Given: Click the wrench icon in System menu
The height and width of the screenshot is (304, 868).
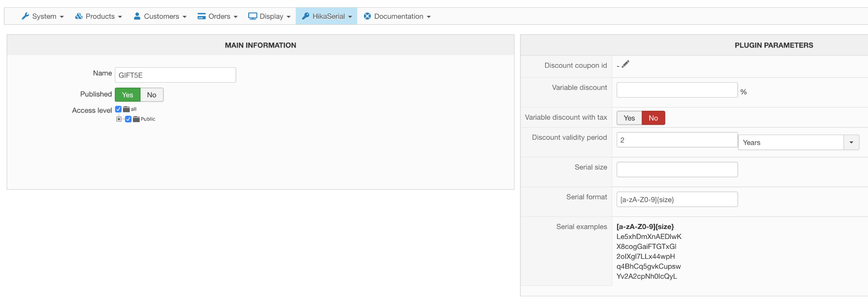Looking at the screenshot, I should [25, 16].
